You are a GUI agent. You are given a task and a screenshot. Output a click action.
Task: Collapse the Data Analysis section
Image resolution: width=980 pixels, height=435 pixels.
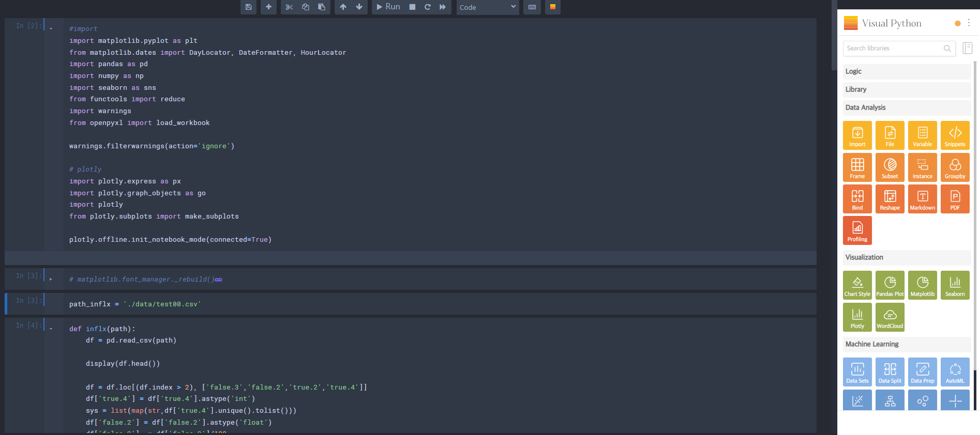pos(907,107)
